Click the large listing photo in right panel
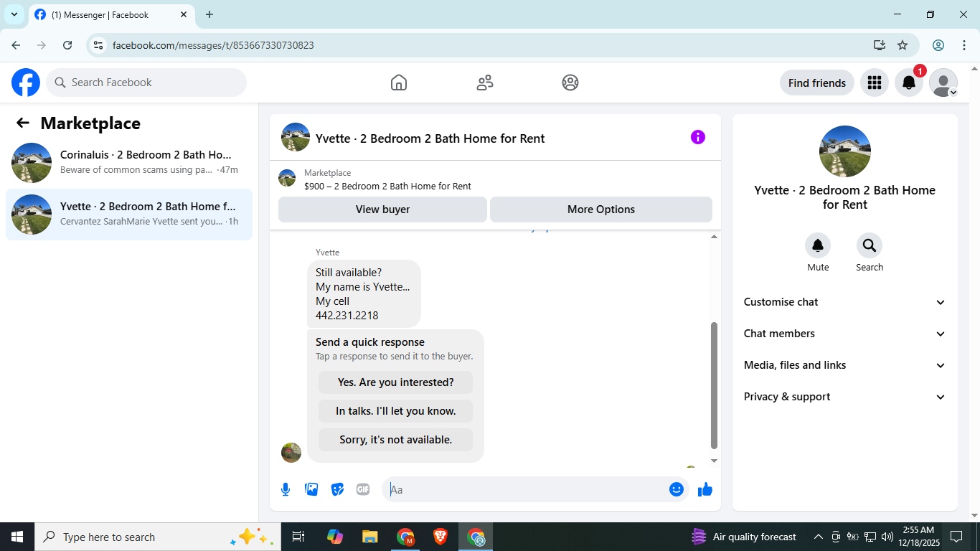 [845, 151]
